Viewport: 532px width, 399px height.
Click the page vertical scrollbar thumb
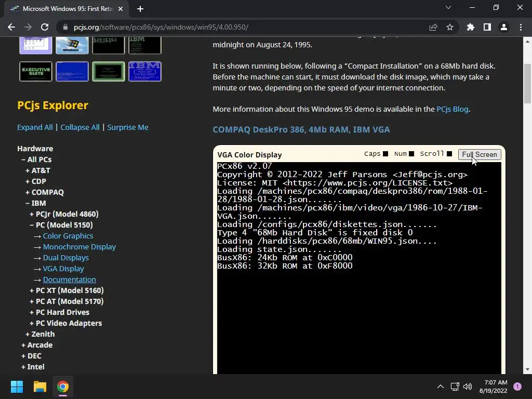527,84
